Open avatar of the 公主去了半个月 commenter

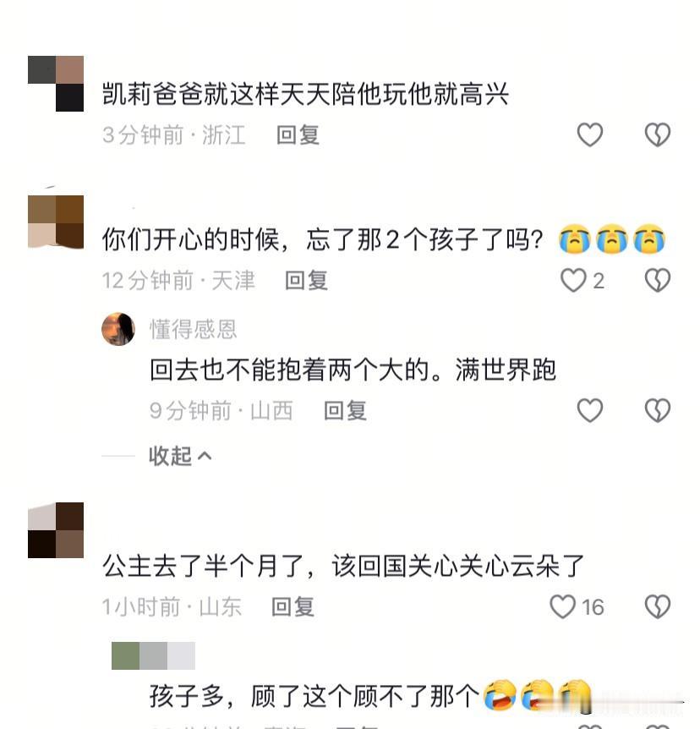(x=56, y=530)
